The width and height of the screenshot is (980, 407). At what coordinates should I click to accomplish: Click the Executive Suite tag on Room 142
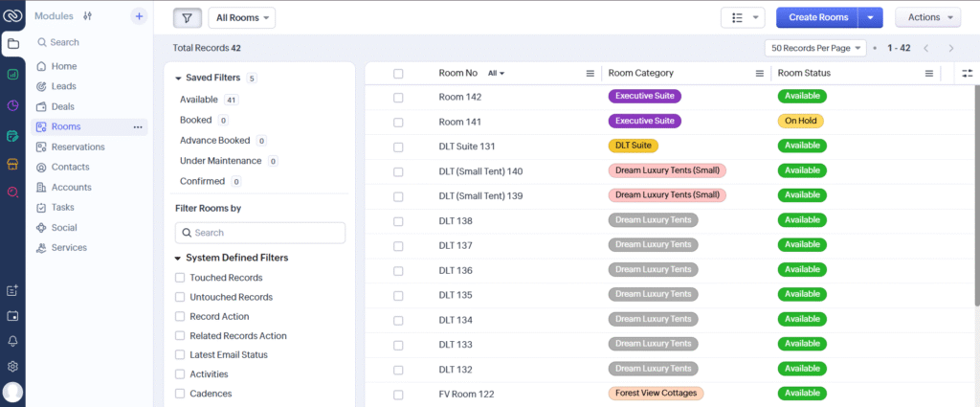(645, 96)
